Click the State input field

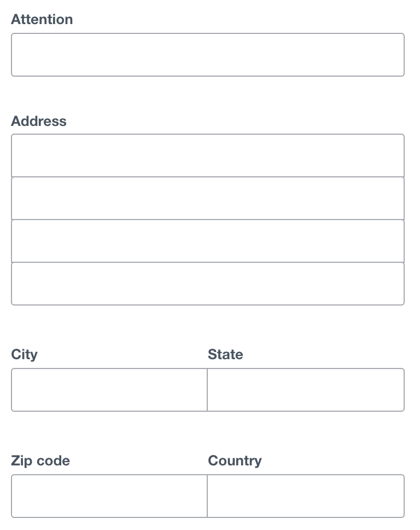pyautogui.click(x=306, y=390)
